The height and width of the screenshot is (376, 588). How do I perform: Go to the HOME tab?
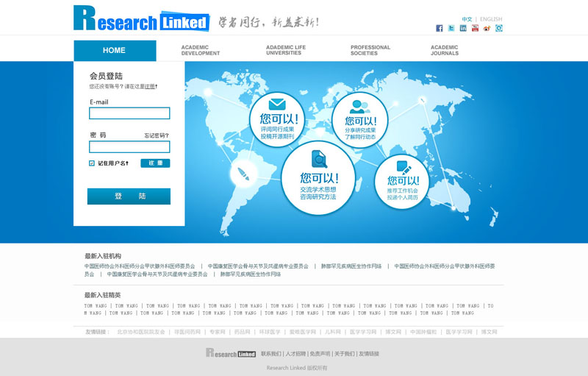(115, 50)
